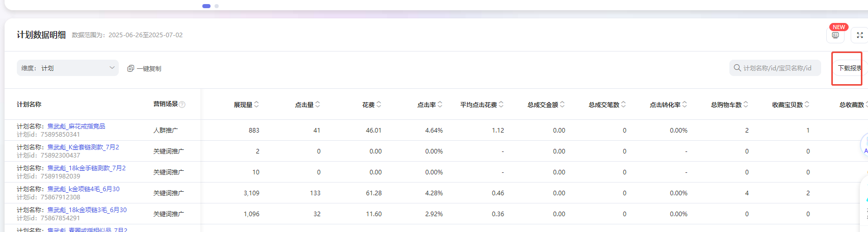Click the plan name search field
Image resolution: width=868 pixels, height=232 pixels.
coord(777,68)
